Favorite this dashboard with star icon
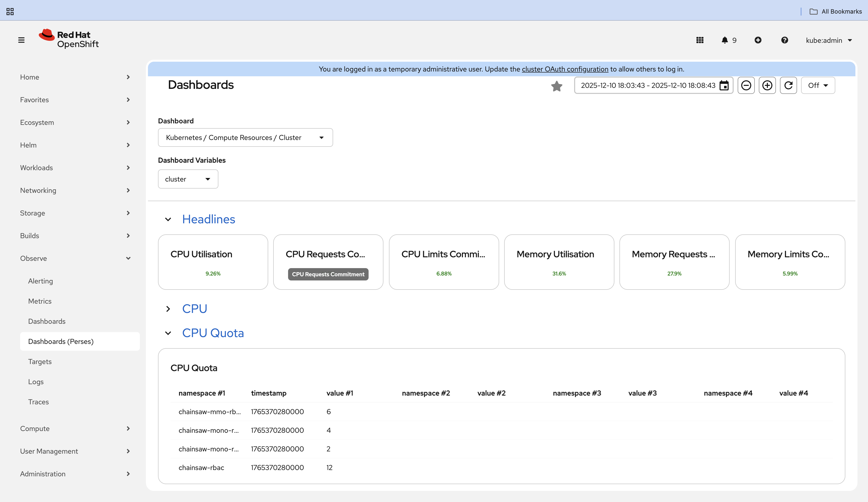868x502 pixels. pos(556,86)
